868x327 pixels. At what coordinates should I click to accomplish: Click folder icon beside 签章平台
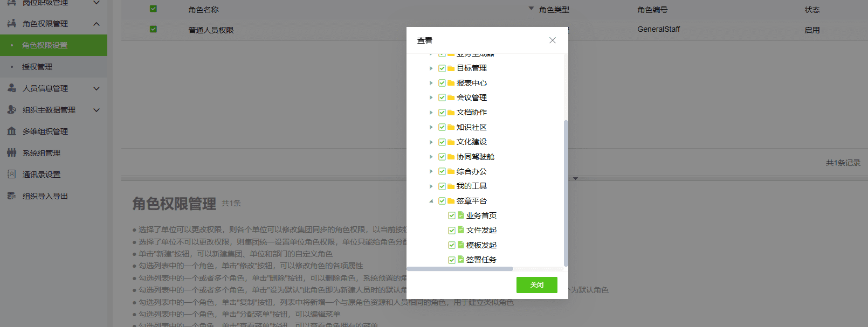pyautogui.click(x=451, y=201)
